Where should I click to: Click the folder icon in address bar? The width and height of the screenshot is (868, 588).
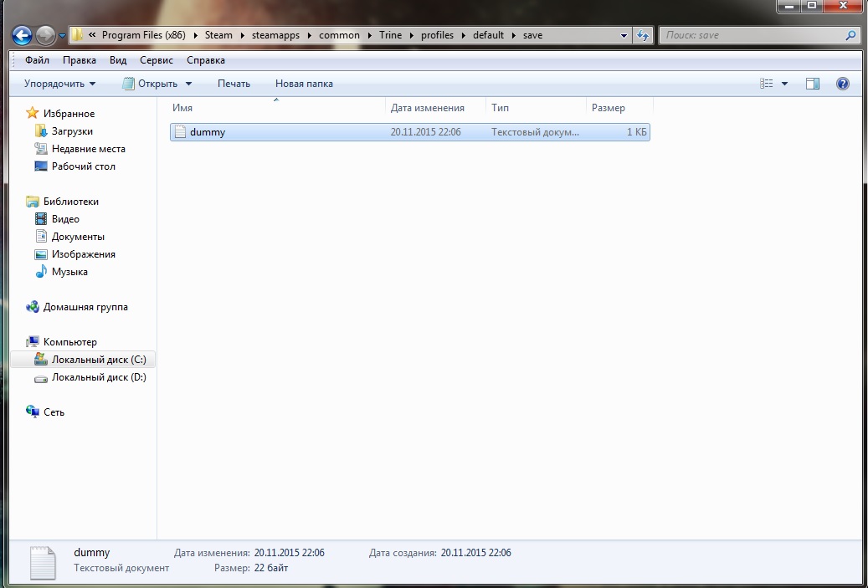click(78, 35)
